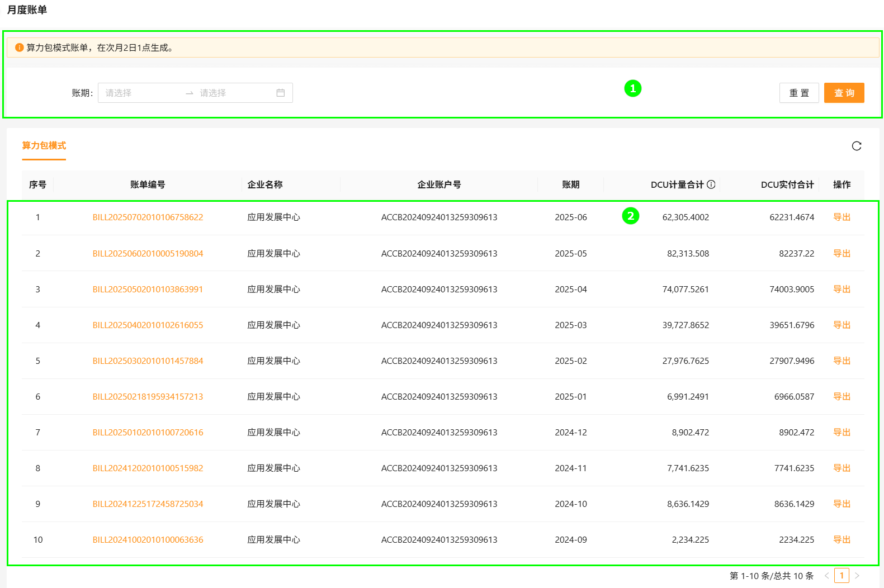884x588 pixels.
Task: Open bill BILL20241002010100063636
Action: [148, 540]
